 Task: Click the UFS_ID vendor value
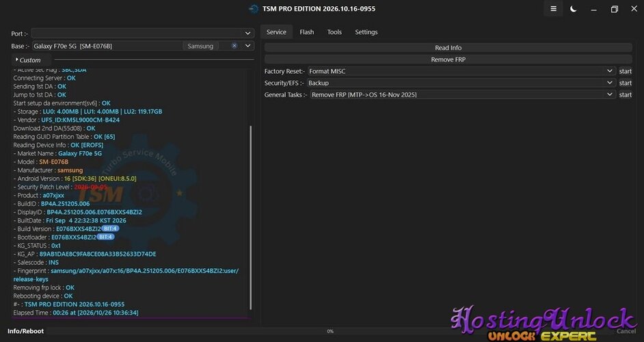[81, 120]
